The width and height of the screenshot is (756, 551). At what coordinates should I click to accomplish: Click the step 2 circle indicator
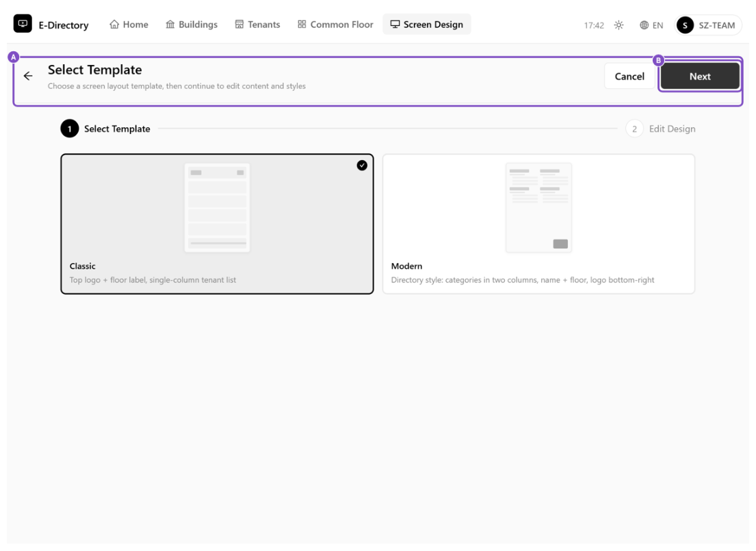pyautogui.click(x=634, y=129)
